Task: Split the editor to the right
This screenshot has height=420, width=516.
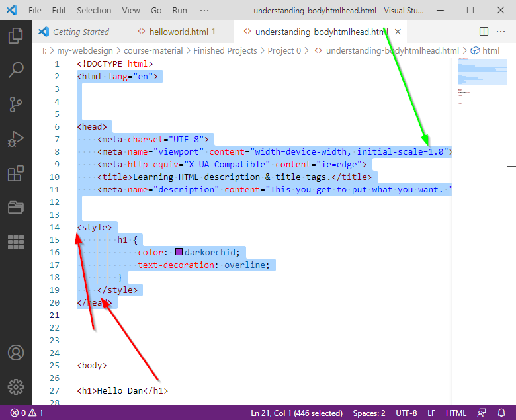Action: point(484,32)
